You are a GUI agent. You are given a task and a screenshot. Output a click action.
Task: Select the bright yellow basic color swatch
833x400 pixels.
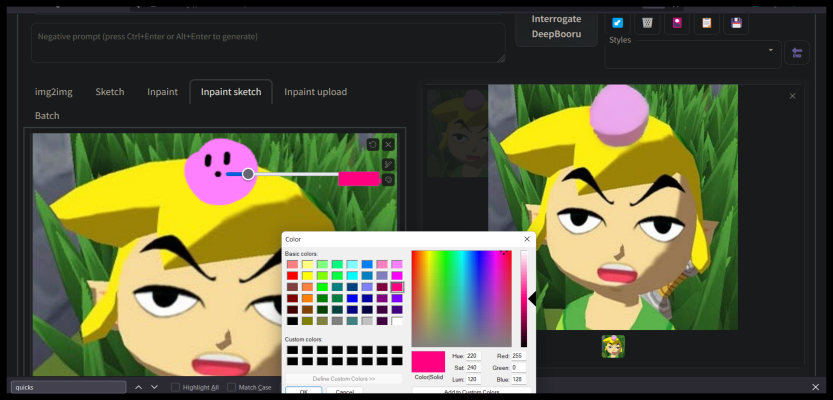(x=307, y=276)
